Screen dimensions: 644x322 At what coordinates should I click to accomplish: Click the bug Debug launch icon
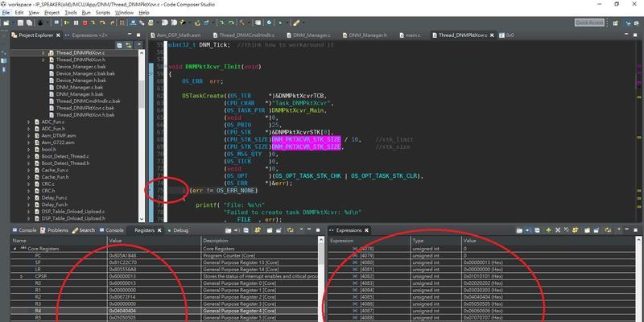(40, 23)
